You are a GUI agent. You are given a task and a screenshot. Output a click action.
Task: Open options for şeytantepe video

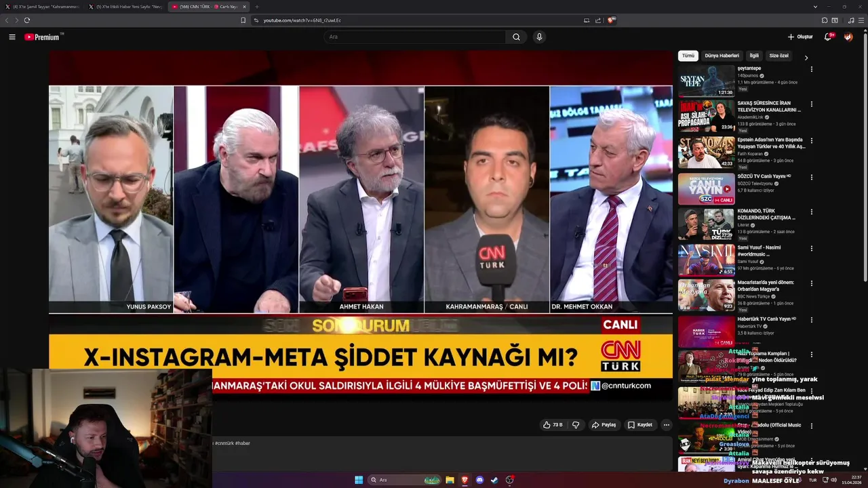pos(811,69)
